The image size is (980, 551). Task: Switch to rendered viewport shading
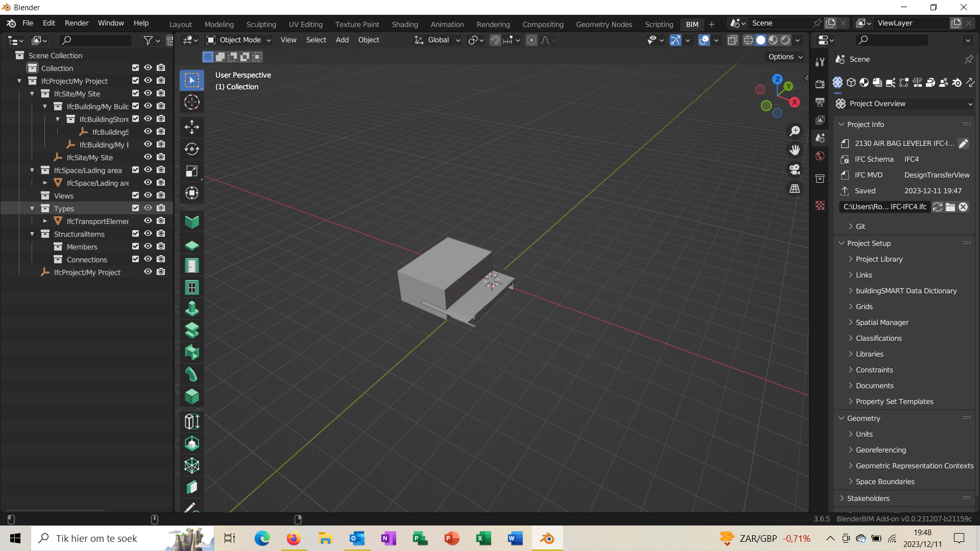click(786, 40)
